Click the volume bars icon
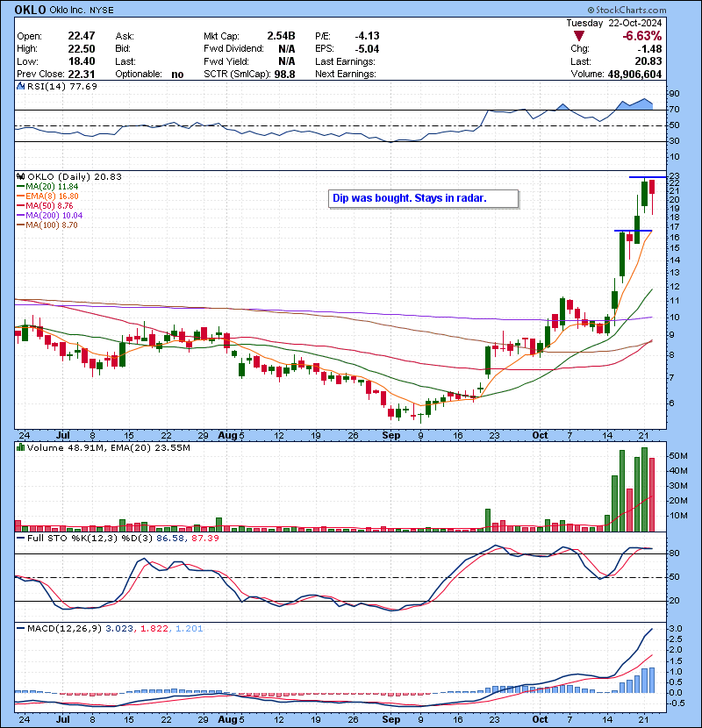This screenshot has height=728, width=702. click(20, 447)
